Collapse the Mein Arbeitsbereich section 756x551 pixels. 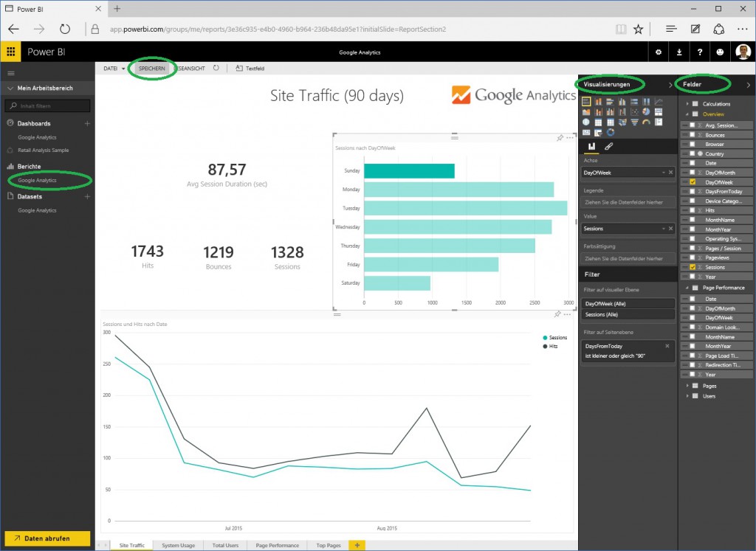(x=10, y=89)
